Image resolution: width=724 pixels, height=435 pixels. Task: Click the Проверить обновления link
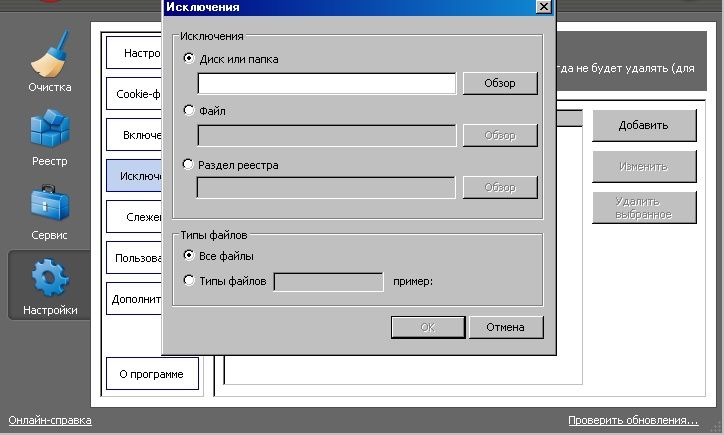point(632,420)
